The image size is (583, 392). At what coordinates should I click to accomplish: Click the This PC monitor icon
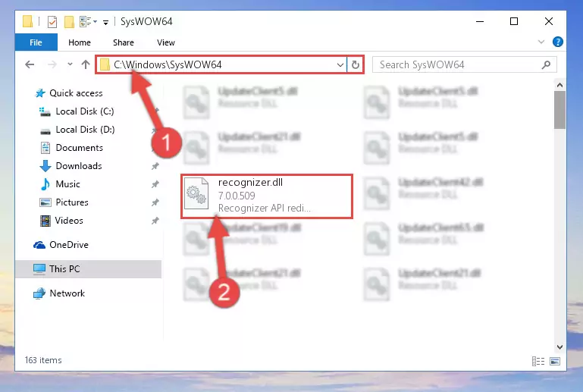[39, 269]
